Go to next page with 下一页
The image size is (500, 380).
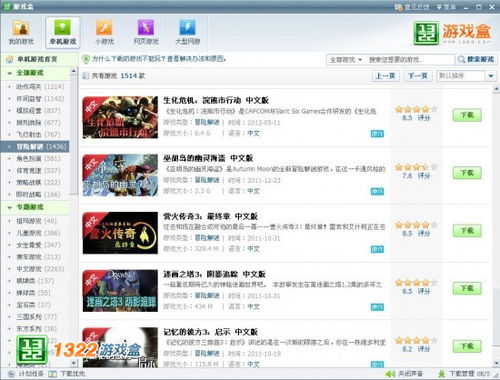point(418,76)
